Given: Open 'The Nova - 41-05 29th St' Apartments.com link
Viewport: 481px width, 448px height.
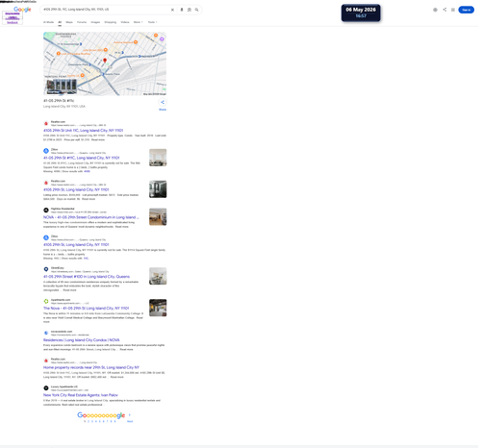Looking at the screenshot, I should [x=87, y=309].
